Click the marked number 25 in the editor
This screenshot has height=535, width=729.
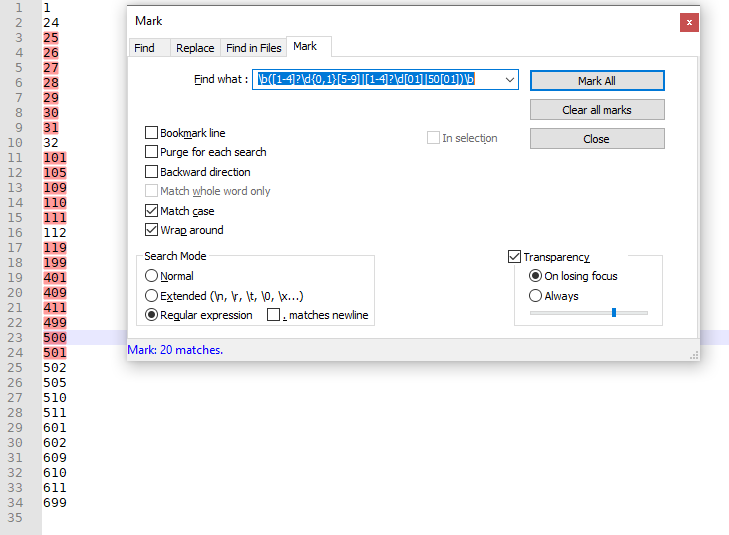click(51, 38)
